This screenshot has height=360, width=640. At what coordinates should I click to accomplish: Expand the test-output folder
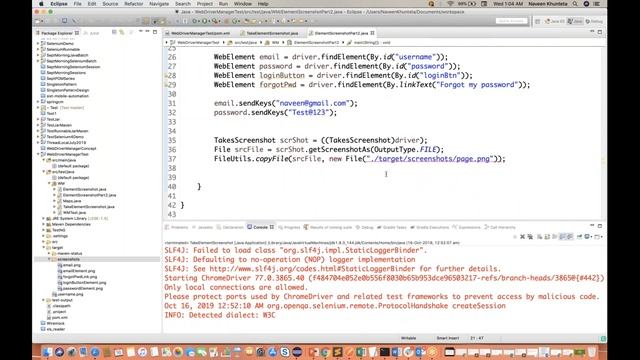44,300
